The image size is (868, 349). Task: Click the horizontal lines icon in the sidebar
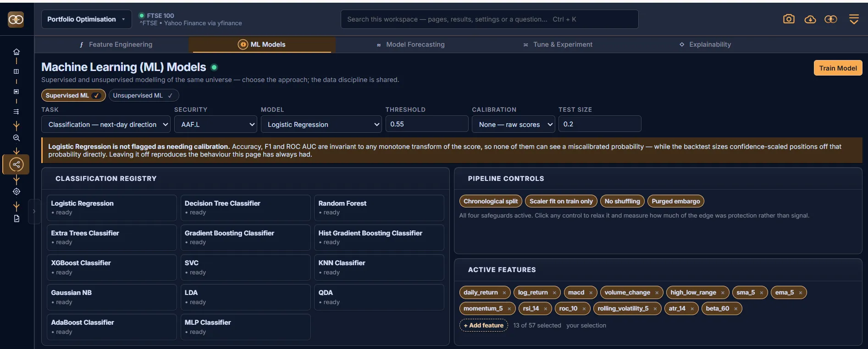pos(17,111)
